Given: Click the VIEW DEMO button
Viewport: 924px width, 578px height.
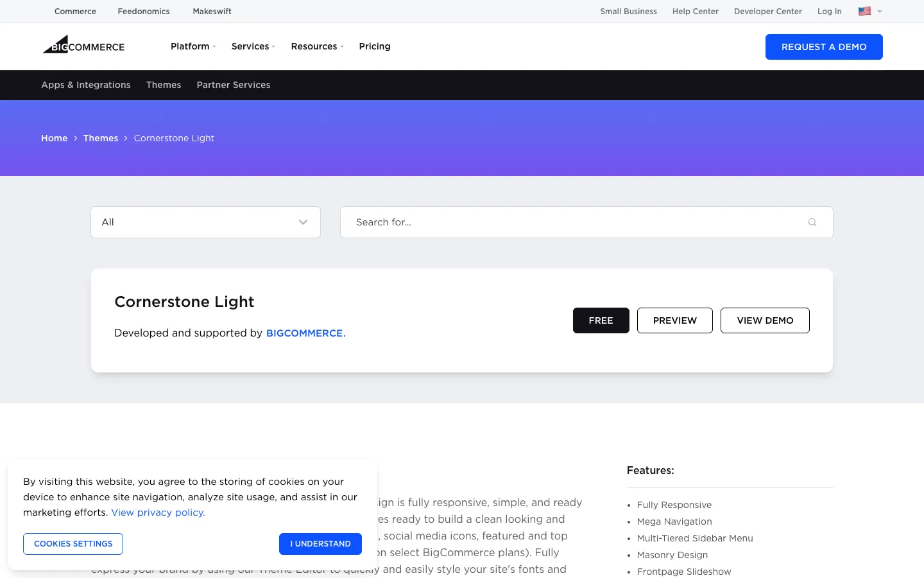Looking at the screenshot, I should (765, 320).
